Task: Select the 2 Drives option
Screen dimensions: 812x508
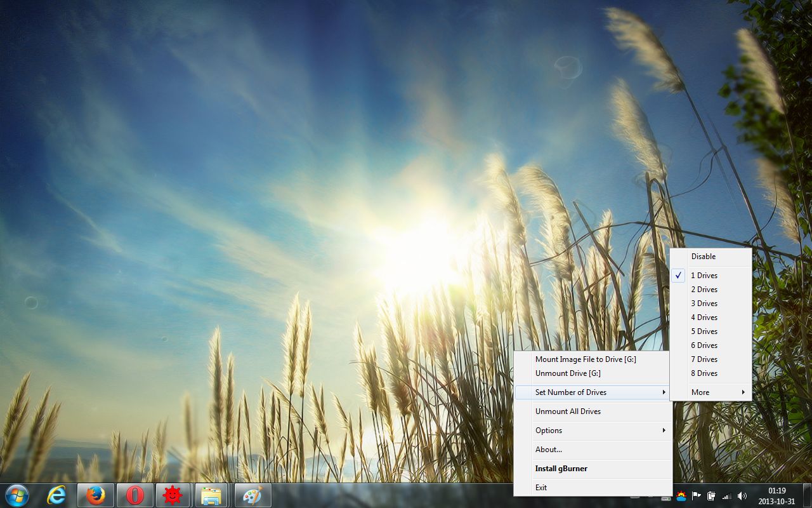Action: tap(704, 289)
